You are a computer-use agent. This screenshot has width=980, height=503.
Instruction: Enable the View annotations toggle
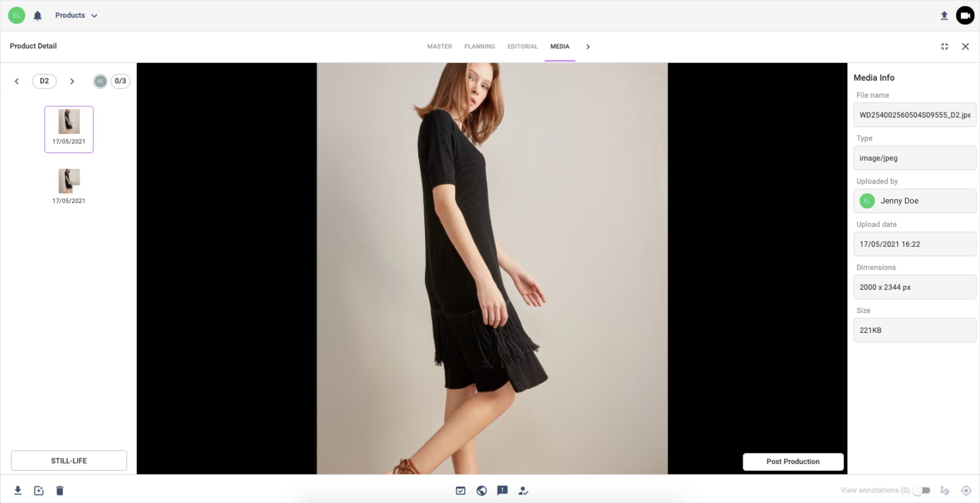coord(921,491)
